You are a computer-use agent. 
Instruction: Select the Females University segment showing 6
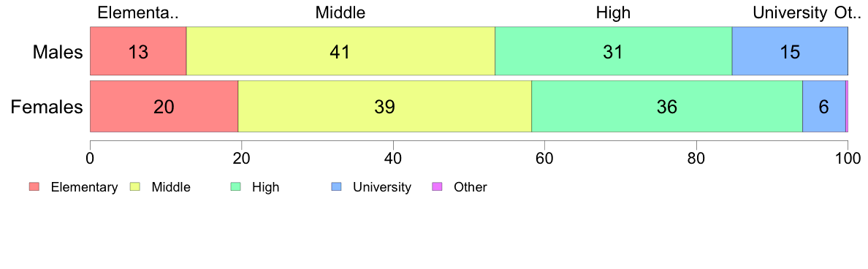(x=824, y=106)
